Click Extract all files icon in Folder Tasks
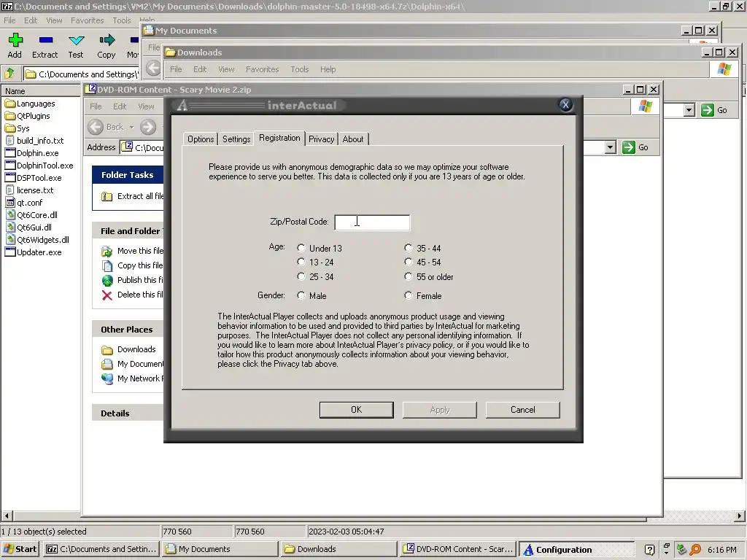747x560 pixels. click(107, 196)
